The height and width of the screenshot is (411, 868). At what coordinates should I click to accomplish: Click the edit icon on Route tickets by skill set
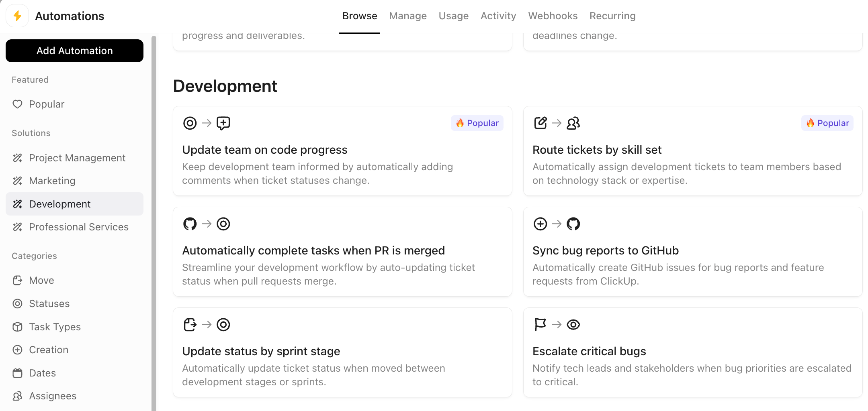click(x=540, y=123)
